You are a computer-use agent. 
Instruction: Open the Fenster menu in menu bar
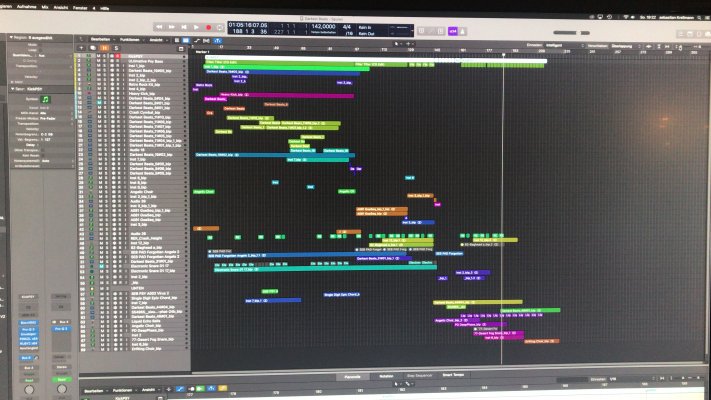[80, 8]
